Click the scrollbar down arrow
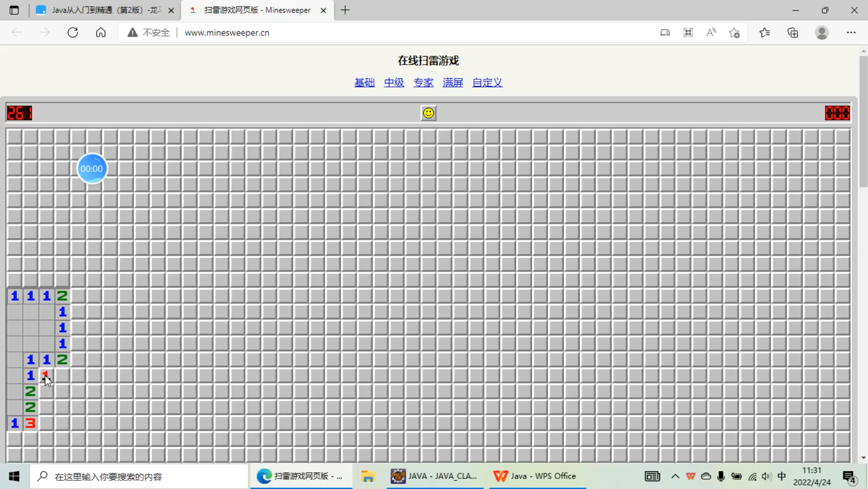The height and width of the screenshot is (489, 868). (863, 458)
